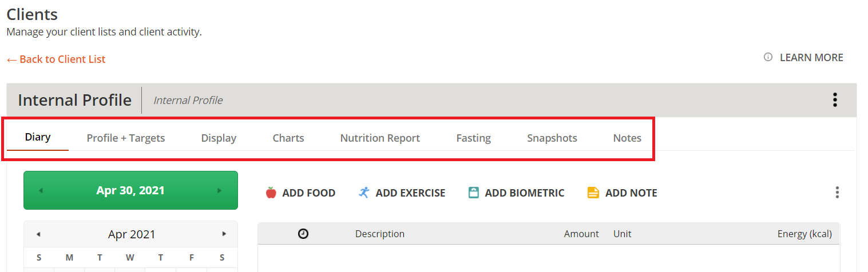
Task: Click the LEARN MORE button
Action: [x=811, y=57]
